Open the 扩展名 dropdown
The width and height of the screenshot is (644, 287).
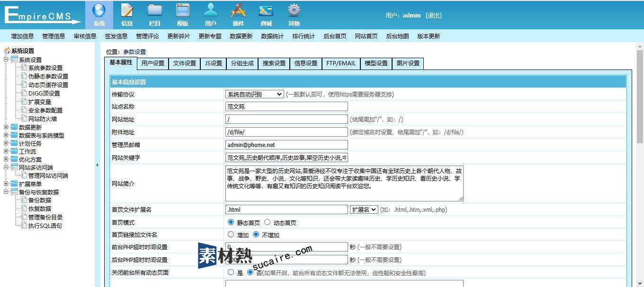point(364,209)
